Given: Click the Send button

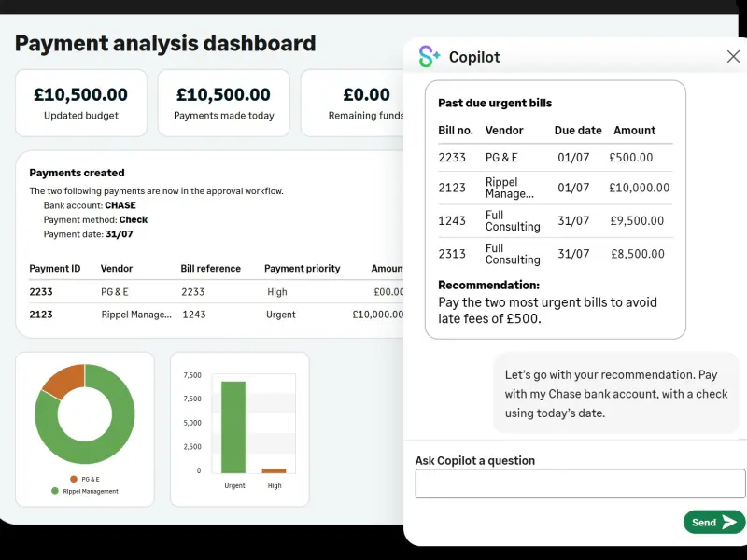Looking at the screenshot, I should click(714, 523).
